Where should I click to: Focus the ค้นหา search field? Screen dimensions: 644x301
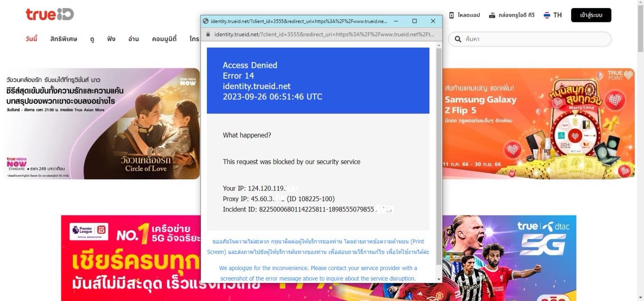tap(530, 39)
